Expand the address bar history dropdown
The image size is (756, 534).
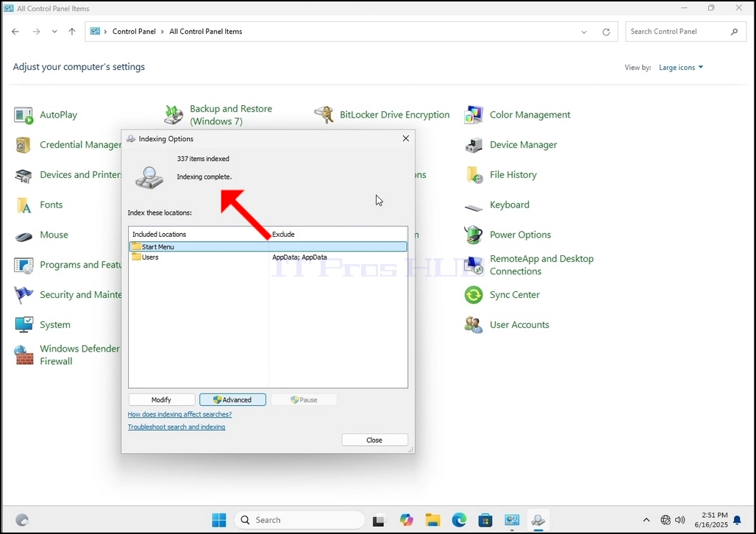[x=584, y=32]
